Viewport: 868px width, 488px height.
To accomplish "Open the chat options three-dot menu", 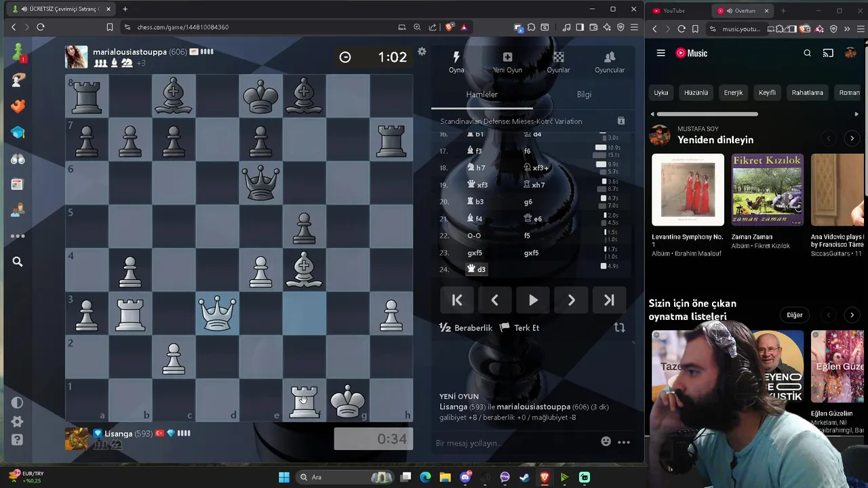I will tap(624, 443).
